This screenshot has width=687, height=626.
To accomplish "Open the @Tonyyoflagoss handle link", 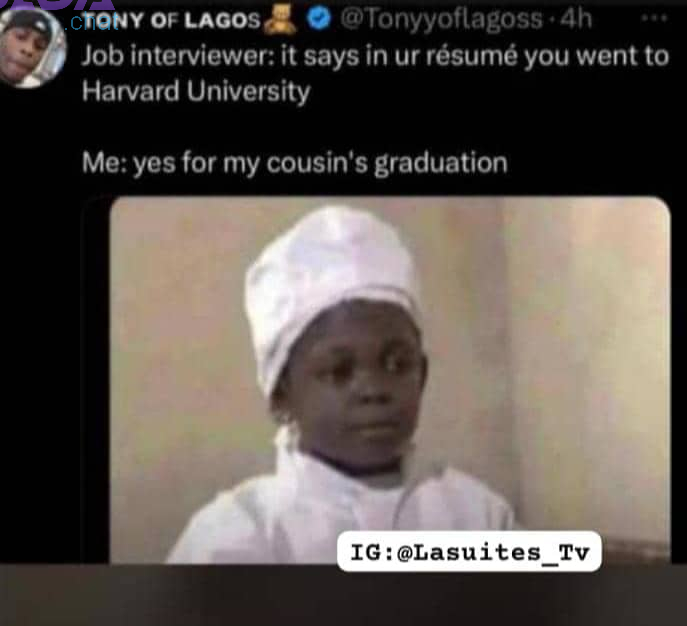I will (x=441, y=19).
